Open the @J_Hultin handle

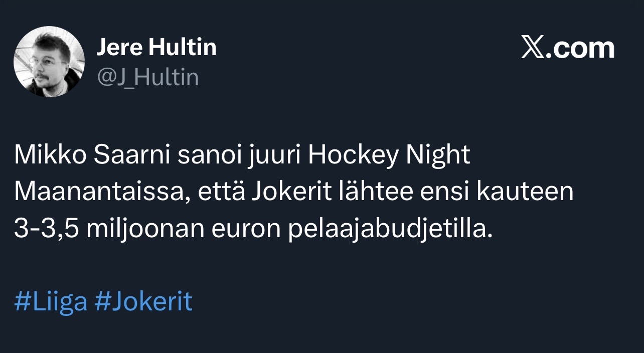(x=147, y=78)
